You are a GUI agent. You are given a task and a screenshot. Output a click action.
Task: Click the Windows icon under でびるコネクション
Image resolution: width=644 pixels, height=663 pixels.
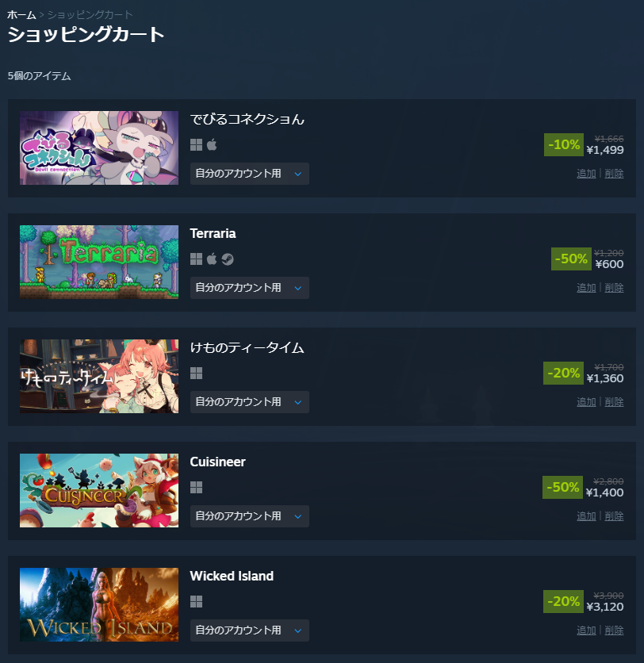[x=196, y=145]
